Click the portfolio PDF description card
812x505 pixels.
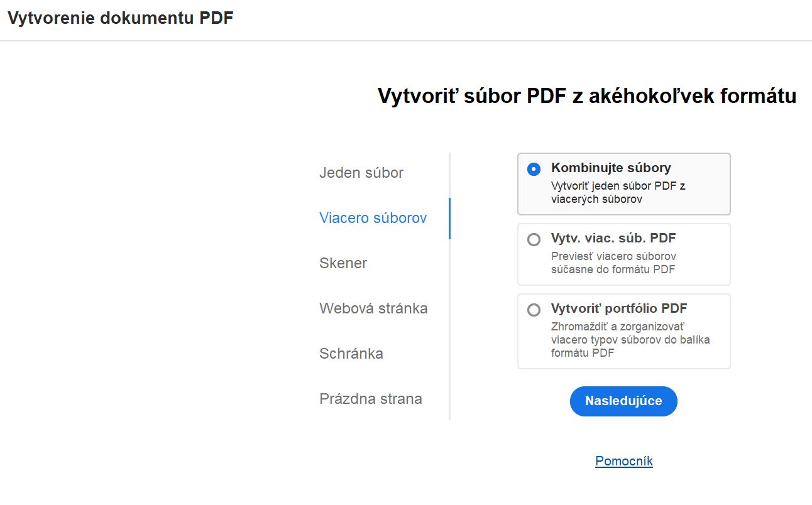[x=623, y=331]
